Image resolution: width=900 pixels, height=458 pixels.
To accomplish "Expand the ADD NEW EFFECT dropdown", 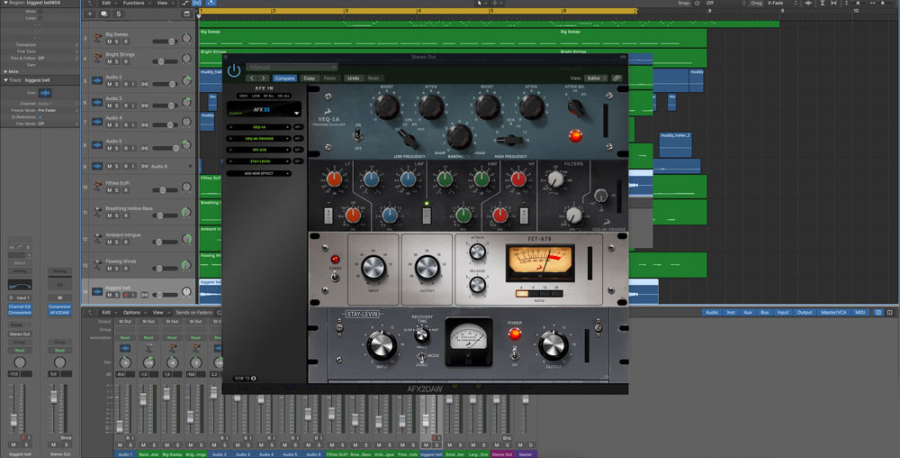I will click(259, 173).
